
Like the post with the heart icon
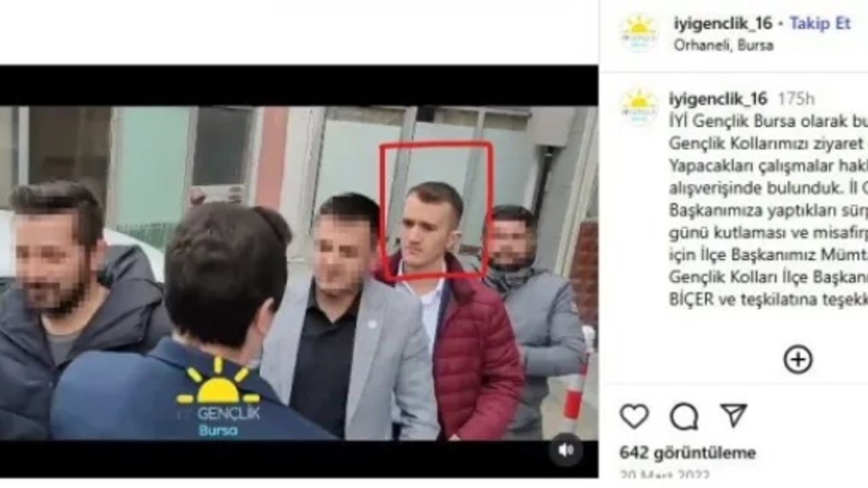tap(634, 416)
